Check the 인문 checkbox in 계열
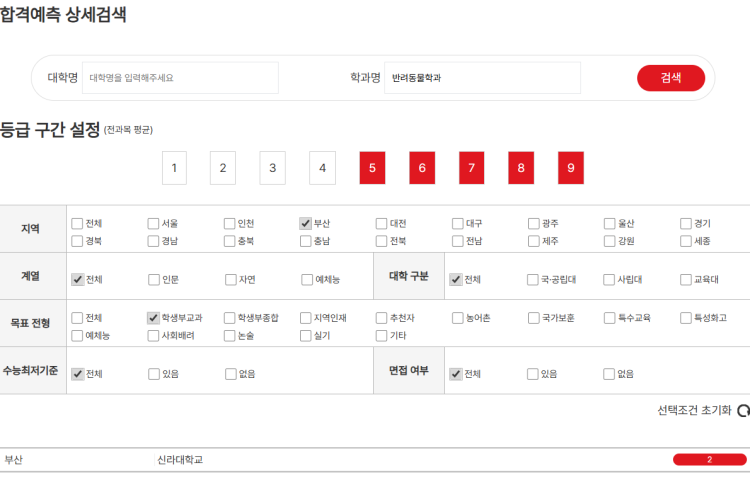 pyautogui.click(x=154, y=280)
